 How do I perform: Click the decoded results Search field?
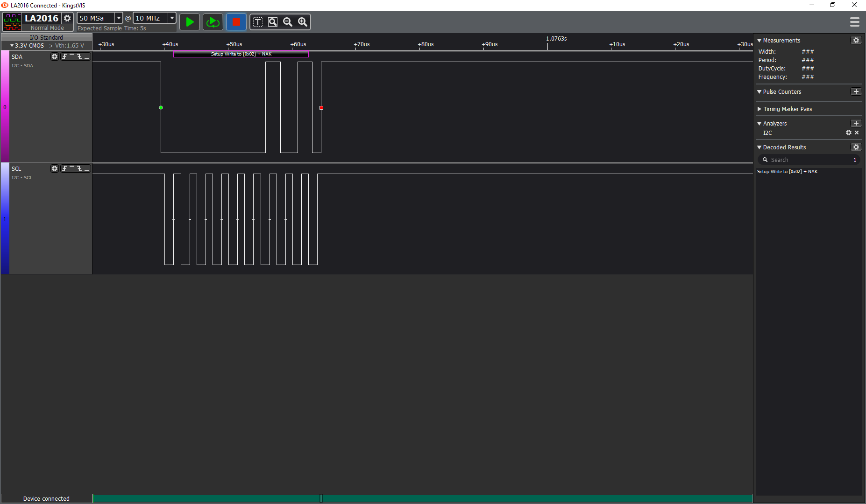click(809, 160)
